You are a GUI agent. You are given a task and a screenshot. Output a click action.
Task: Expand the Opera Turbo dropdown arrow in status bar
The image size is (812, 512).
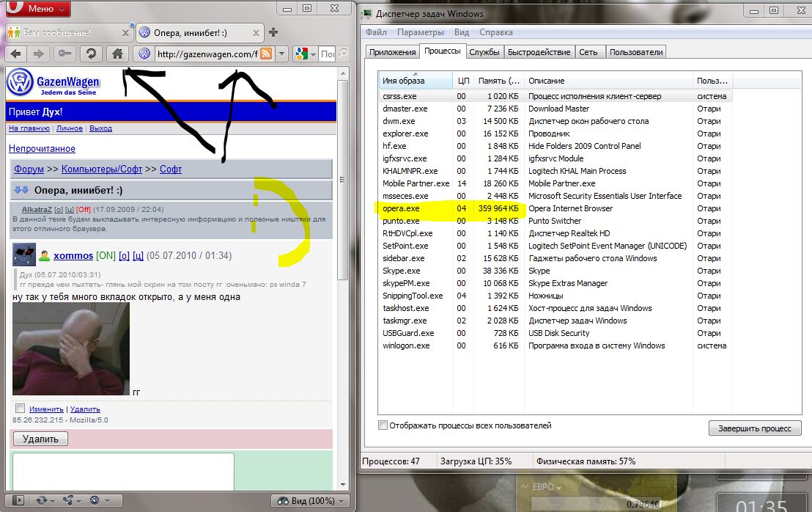107,500
